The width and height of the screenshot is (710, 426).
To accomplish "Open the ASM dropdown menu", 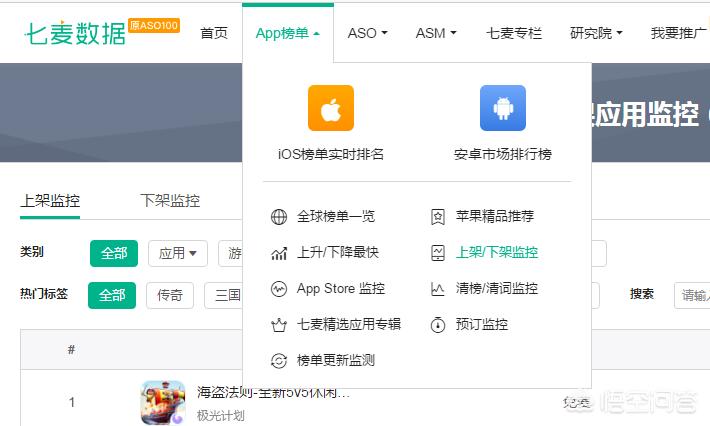I will click(x=435, y=33).
